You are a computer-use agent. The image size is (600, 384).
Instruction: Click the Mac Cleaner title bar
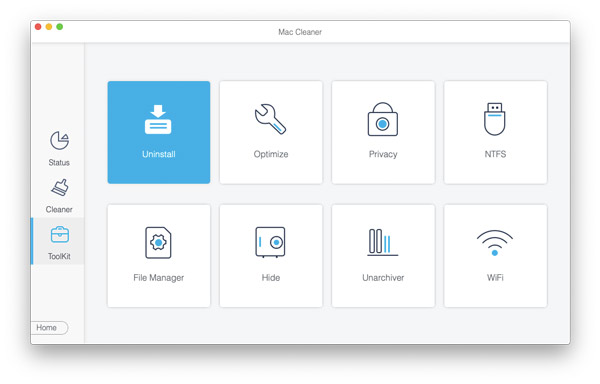point(300,32)
